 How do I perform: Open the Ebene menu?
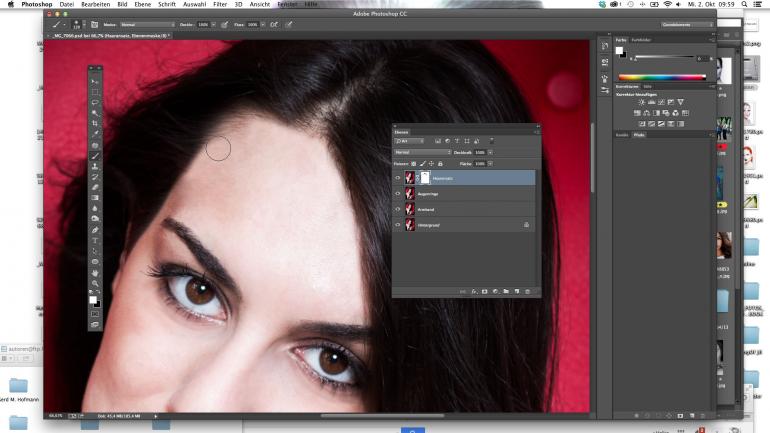pyautogui.click(x=142, y=4)
